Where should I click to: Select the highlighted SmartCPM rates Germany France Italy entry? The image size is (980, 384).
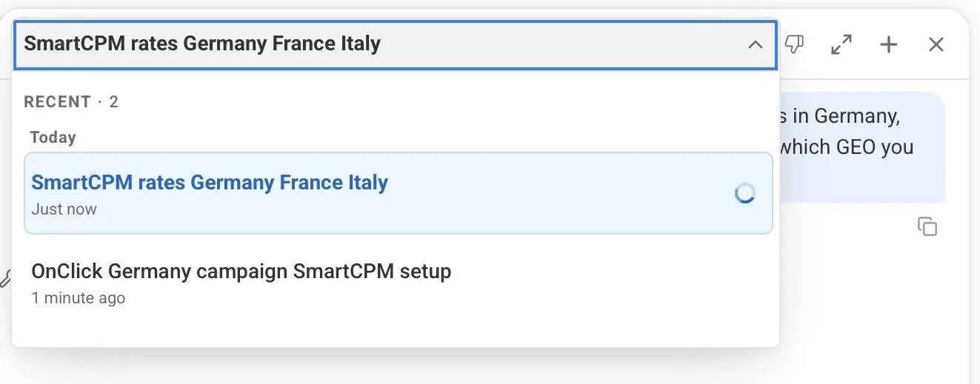click(398, 193)
